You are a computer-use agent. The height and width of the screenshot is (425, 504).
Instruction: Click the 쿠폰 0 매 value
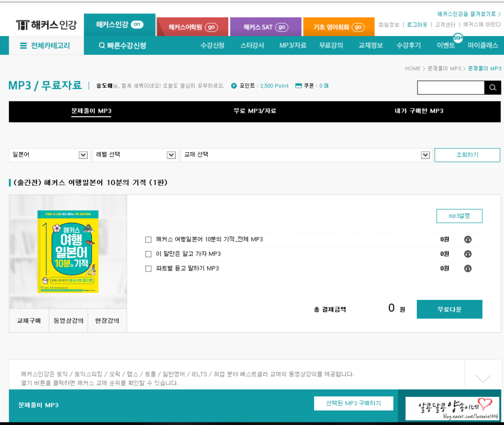(x=323, y=86)
